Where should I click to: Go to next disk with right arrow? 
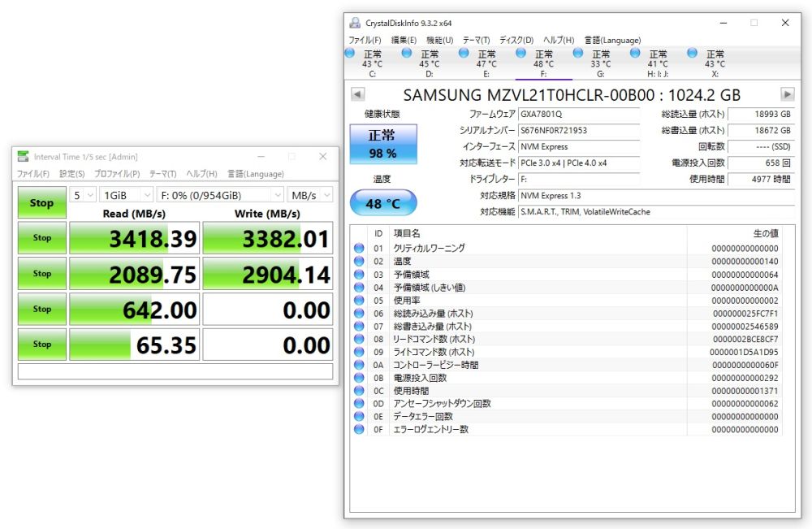787,94
